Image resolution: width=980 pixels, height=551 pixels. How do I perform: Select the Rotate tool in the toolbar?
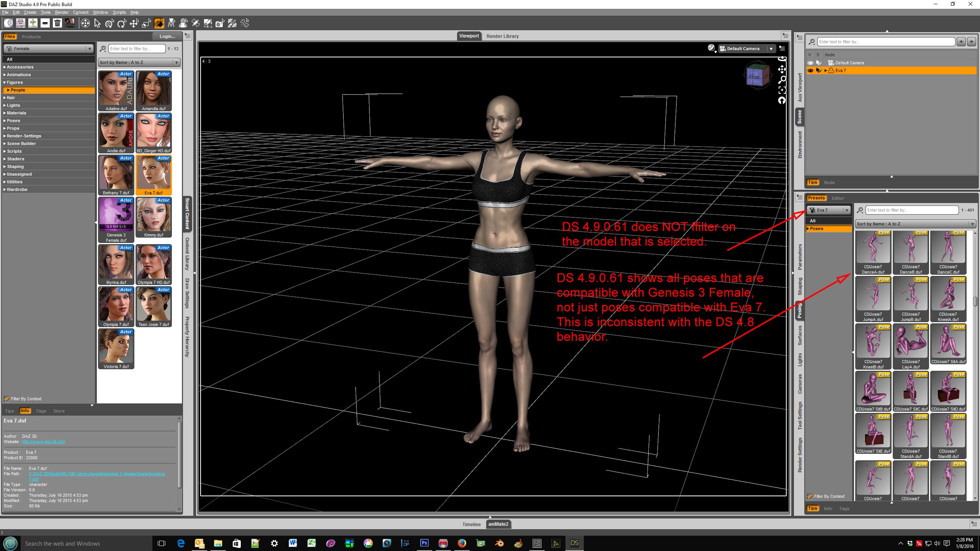122,24
